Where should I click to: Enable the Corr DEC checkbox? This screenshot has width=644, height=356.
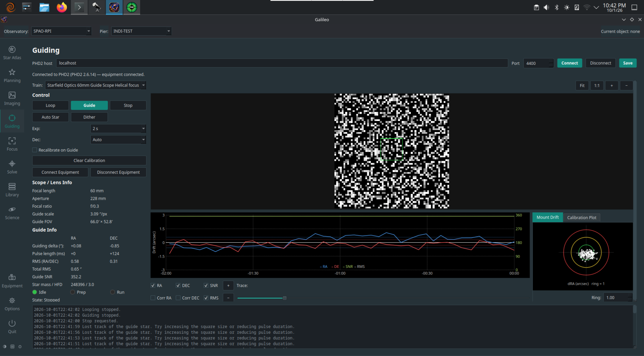point(178,298)
